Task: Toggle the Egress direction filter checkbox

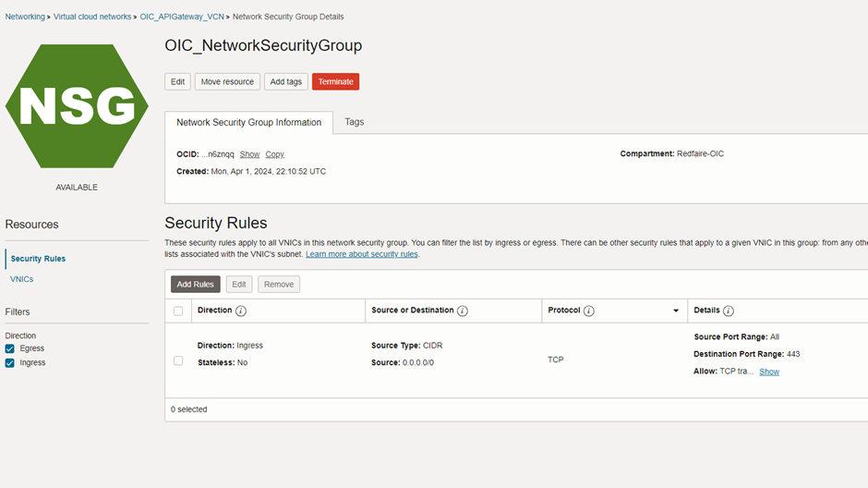Action: coord(10,348)
